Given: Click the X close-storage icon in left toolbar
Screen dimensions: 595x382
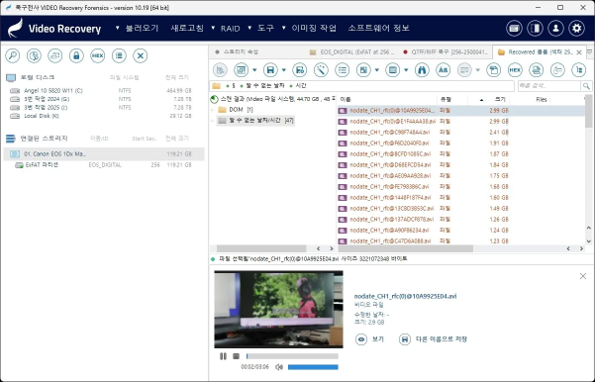Looking at the screenshot, I should click(x=140, y=56).
